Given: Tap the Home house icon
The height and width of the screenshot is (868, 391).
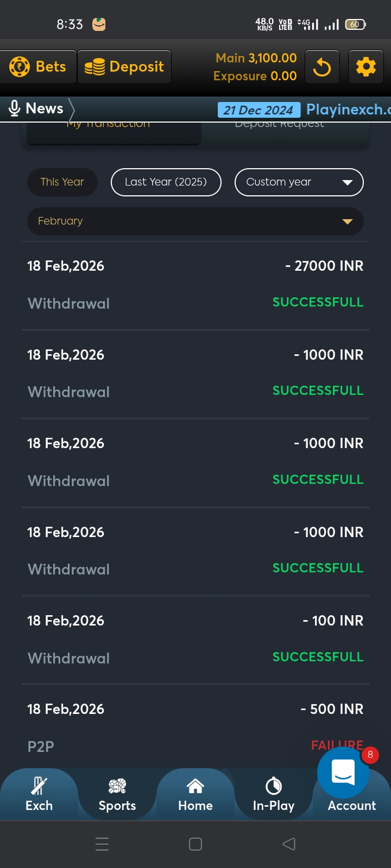Looking at the screenshot, I should click(195, 786).
